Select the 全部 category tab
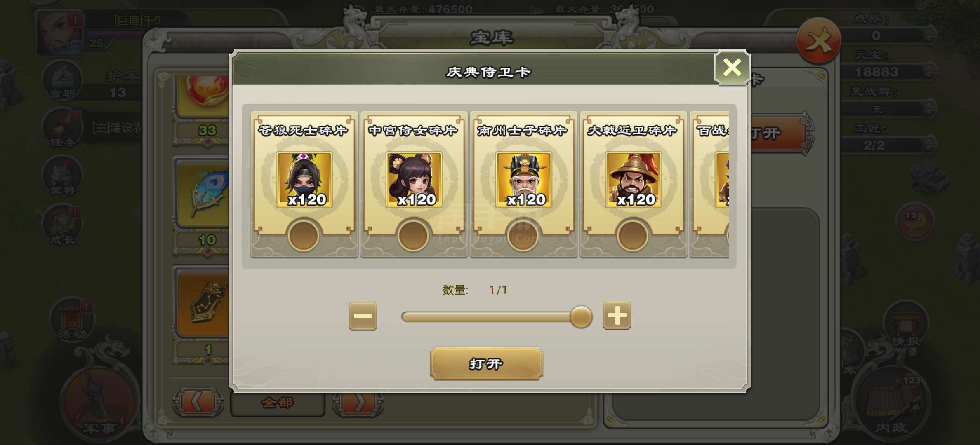The width and height of the screenshot is (980, 445). 277,402
